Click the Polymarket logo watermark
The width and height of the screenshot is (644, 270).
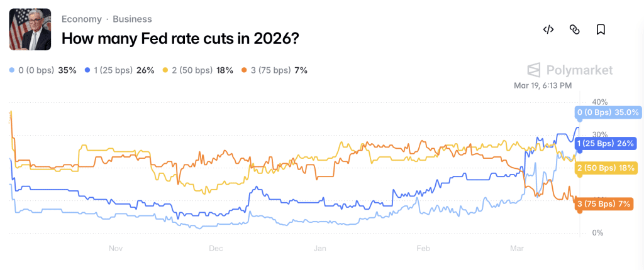pyautogui.click(x=570, y=70)
